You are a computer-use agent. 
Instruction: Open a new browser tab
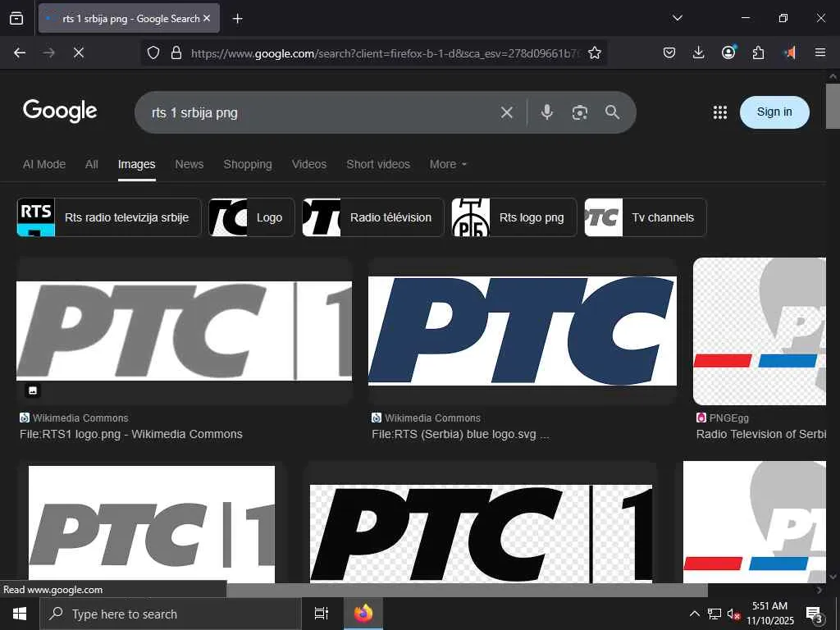point(237,19)
